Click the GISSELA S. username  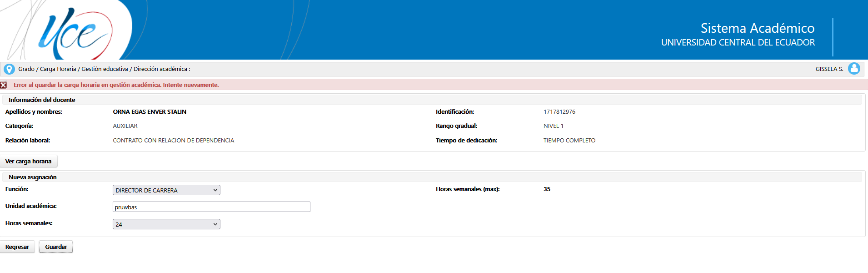(x=829, y=69)
